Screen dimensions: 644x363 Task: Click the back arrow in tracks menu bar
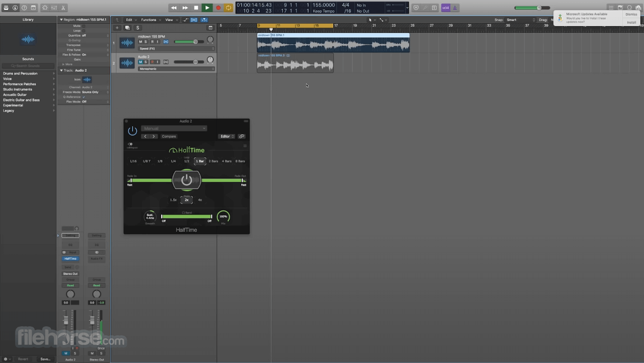pos(117,20)
